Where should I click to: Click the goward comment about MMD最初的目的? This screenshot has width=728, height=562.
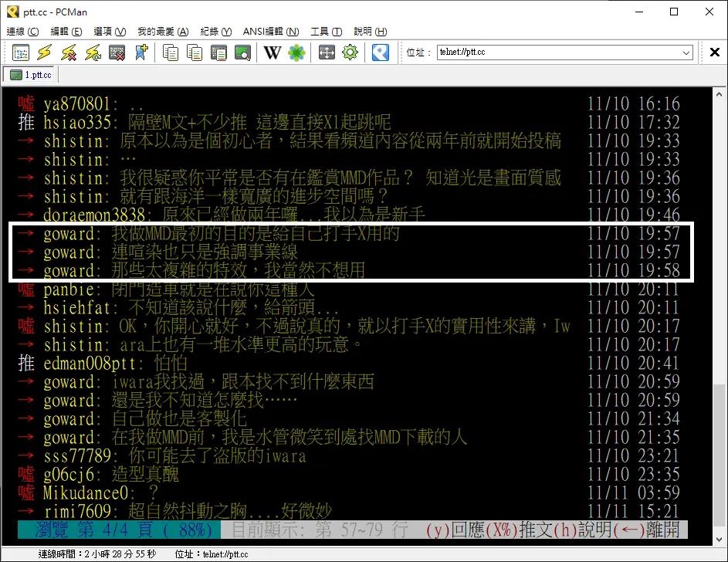(255, 233)
